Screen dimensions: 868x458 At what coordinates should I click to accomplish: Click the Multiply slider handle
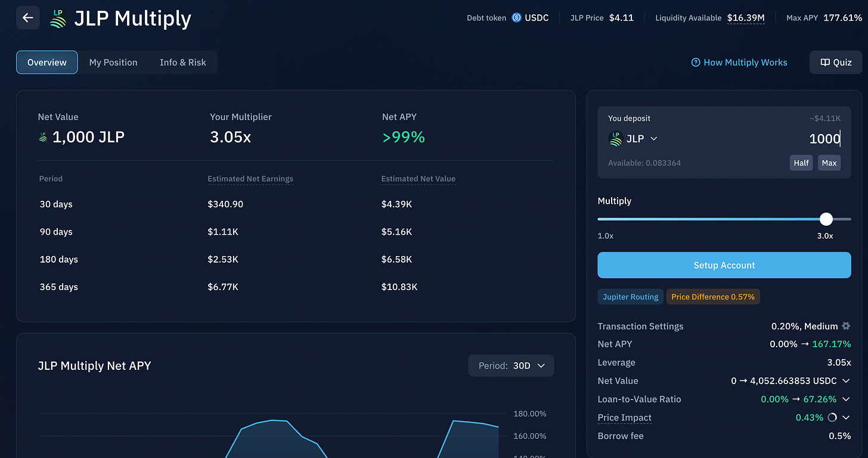826,219
